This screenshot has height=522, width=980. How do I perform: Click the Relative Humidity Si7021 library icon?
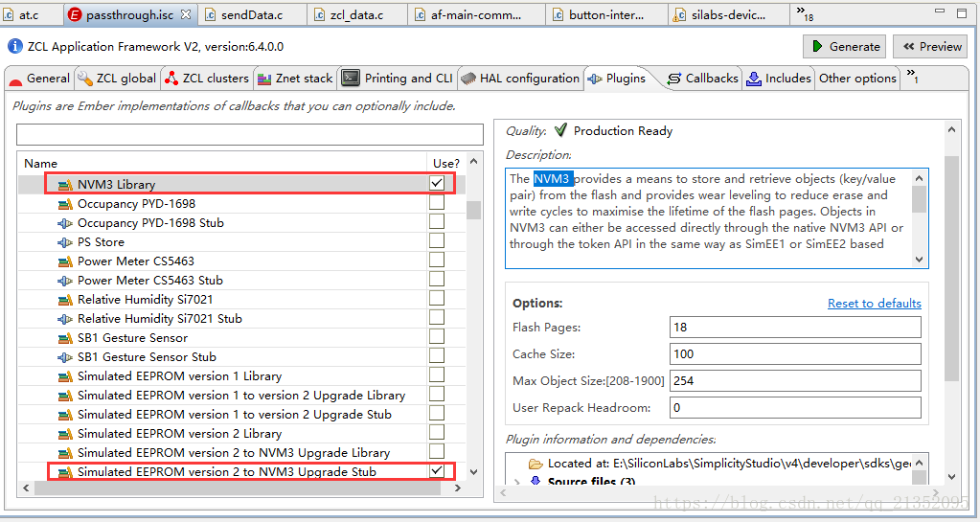pos(65,300)
